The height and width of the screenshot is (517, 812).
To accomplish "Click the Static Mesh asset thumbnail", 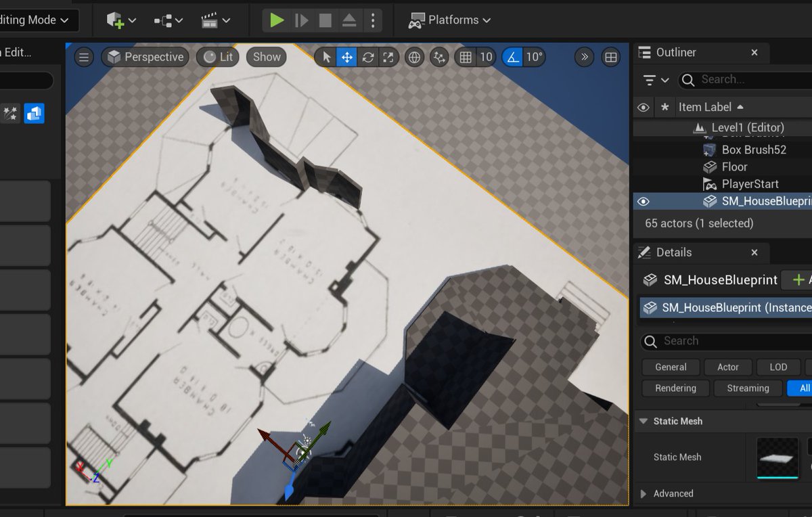I will point(777,457).
